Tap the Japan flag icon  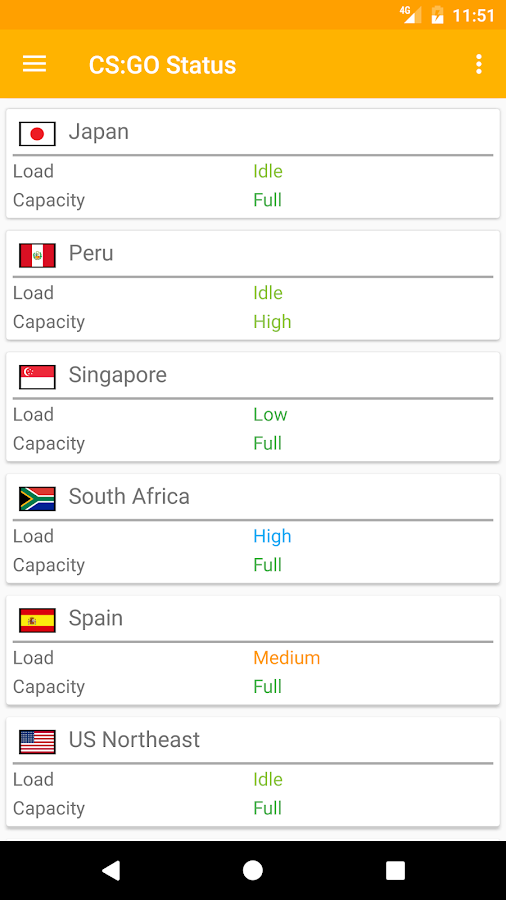(x=37, y=134)
